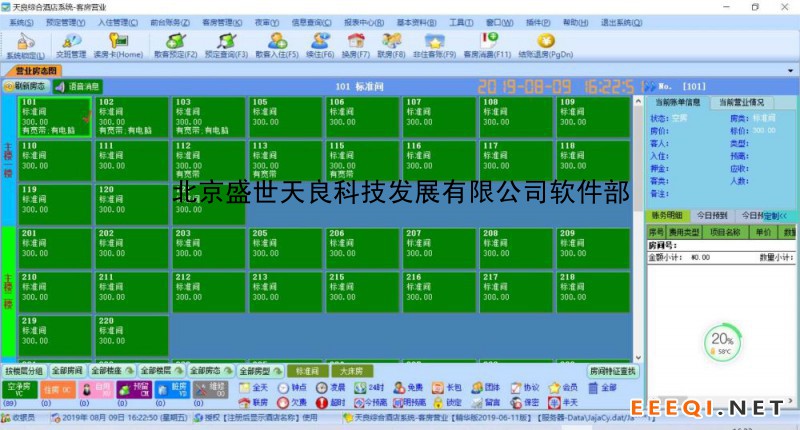
Task: Expand the 全部房间 room filter dropdown
Action: click(67, 370)
